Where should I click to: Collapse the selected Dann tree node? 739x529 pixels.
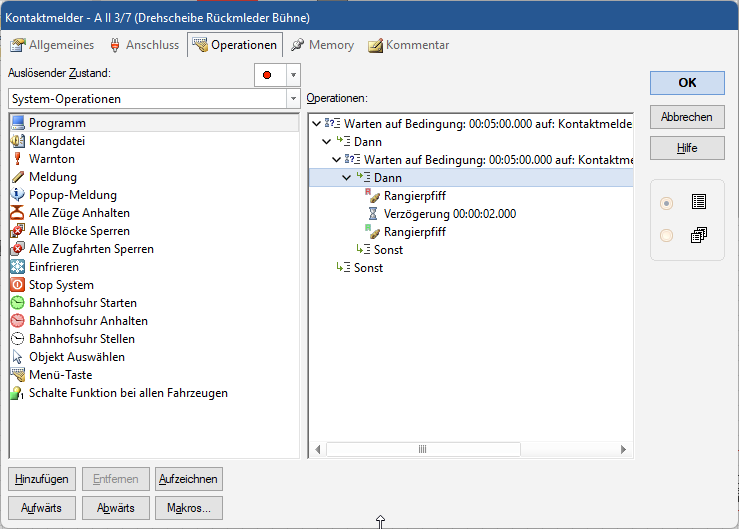(347, 178)
